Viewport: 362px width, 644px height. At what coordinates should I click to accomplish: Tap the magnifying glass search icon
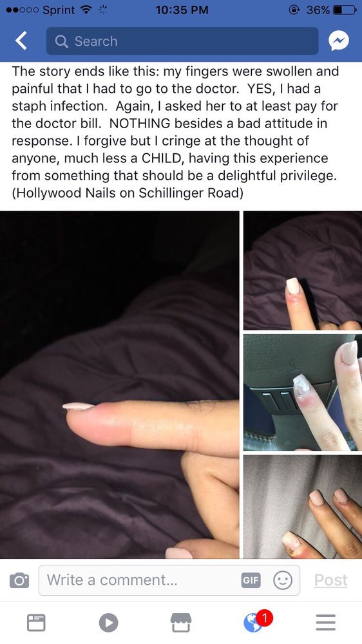[x=62, y=41]
